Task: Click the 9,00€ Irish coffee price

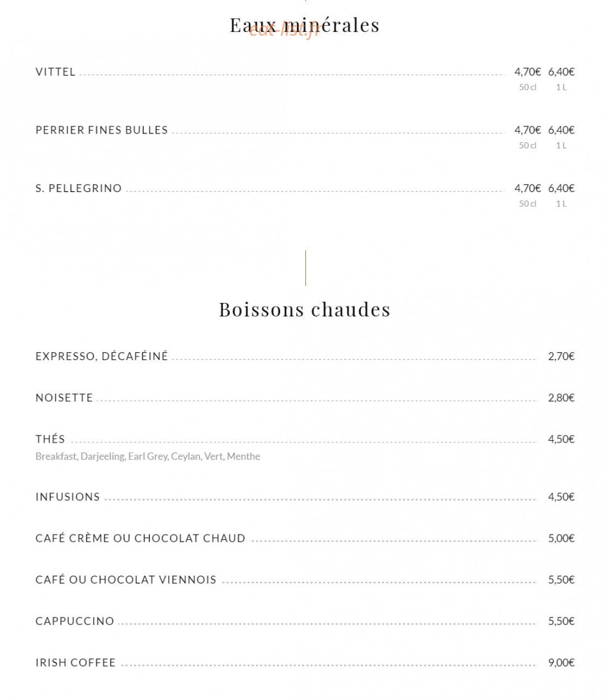Action: [x=561, y=662]
